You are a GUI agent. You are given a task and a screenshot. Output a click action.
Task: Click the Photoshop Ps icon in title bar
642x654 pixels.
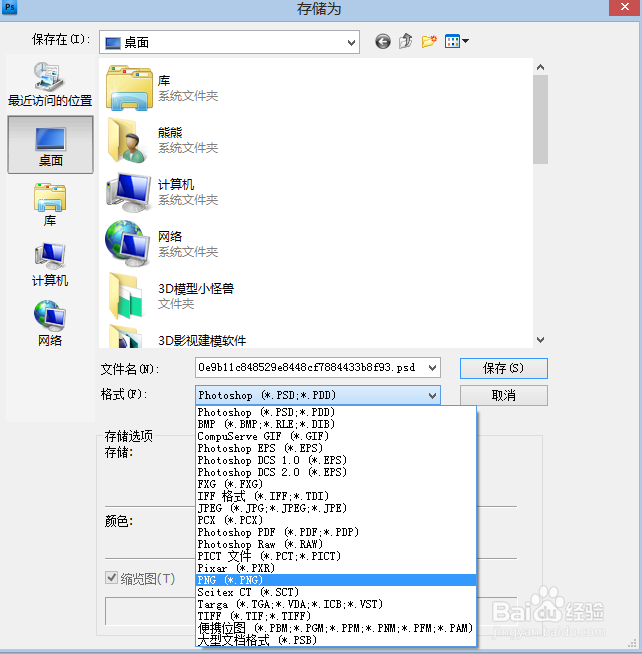(10, 7)
